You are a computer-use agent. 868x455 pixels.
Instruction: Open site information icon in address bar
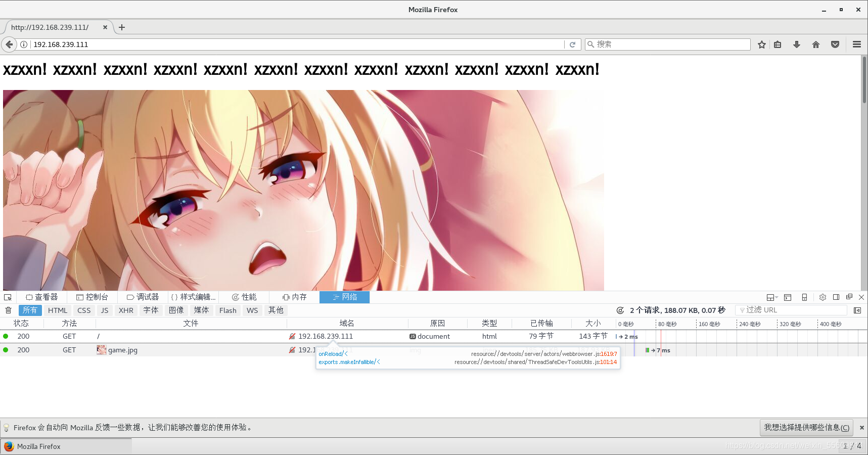click(x=24, y=44)
